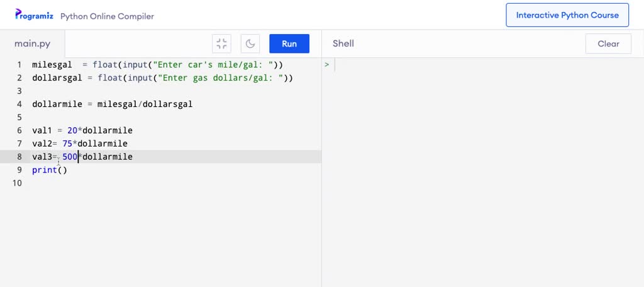The image size is (644, 287).
Task: Click the Programiz logo
Action: 34,15
